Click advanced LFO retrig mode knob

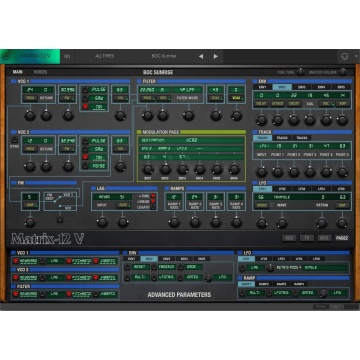[270, 268]
